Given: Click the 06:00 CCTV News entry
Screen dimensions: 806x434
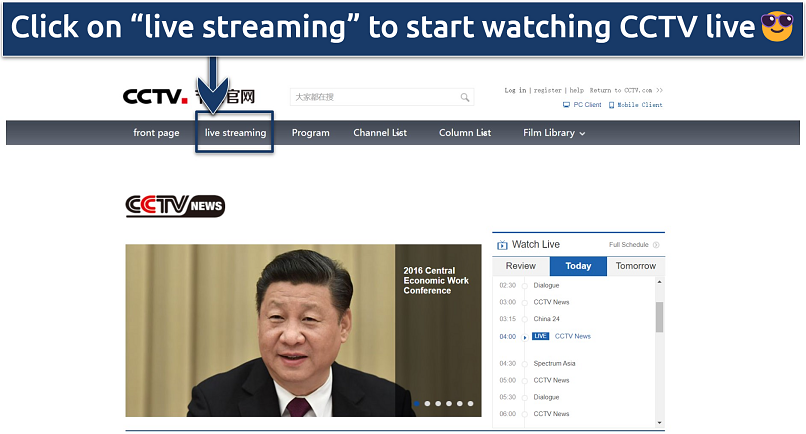Looking at the screenshot, I should (551, 414).
